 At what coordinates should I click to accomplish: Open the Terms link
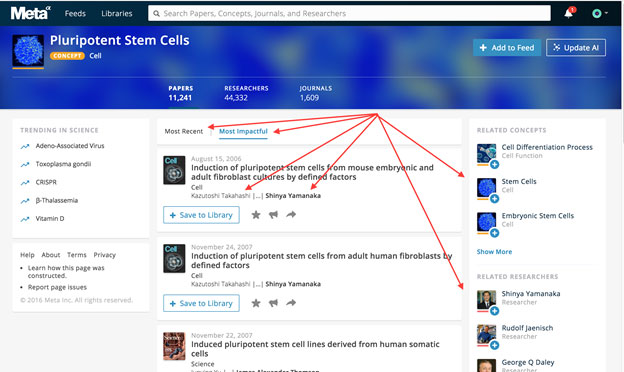click(x=77, y=255)
